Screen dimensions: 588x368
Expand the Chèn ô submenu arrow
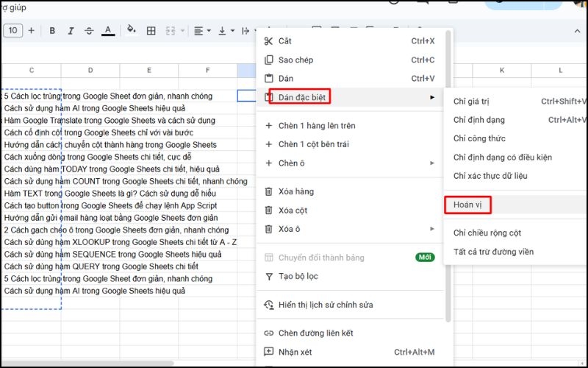pos(432,163)
